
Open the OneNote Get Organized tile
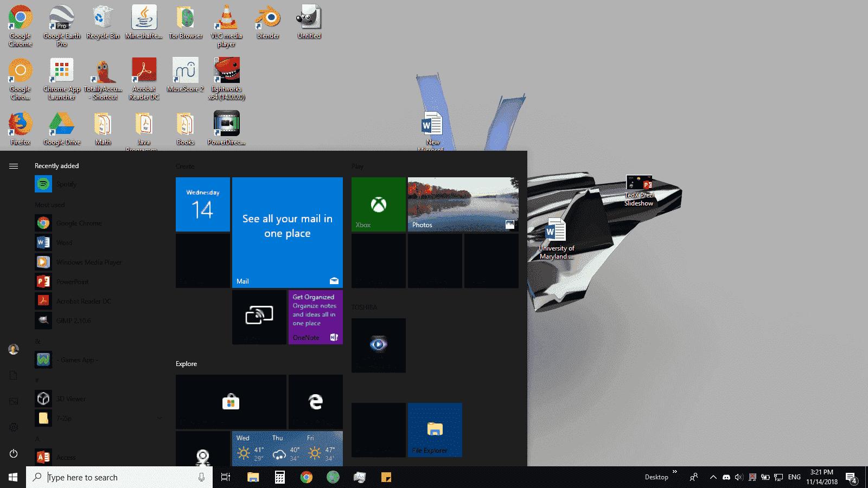pyautogui.click(x=316, y=317)
